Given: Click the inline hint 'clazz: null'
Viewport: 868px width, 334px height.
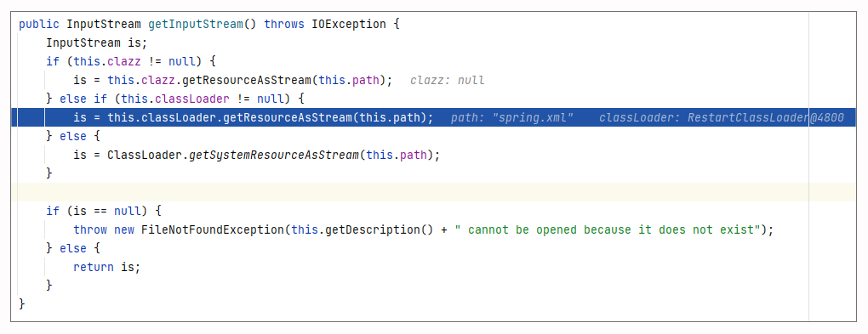Looking at the screenshot, I should (448, 81).
